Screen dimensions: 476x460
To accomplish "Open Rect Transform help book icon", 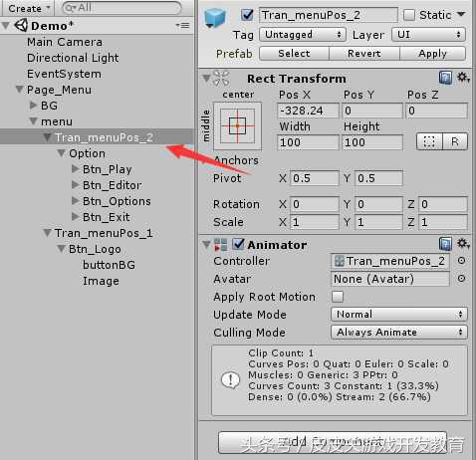I will (445, 78).
